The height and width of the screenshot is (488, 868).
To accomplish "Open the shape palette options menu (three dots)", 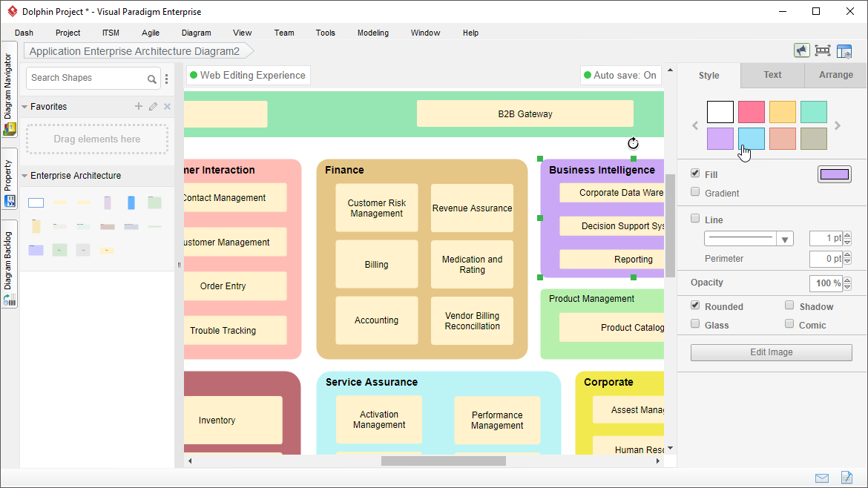I will (x=167, y=79).
